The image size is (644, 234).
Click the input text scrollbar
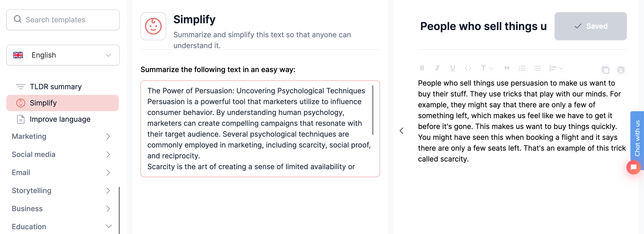pos(373,110)
